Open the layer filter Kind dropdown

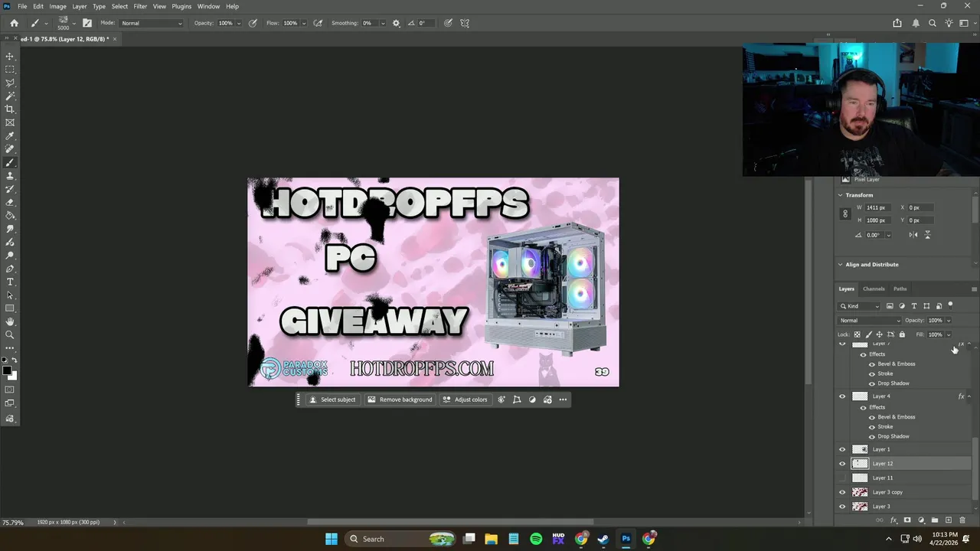[x=860, y=306]
